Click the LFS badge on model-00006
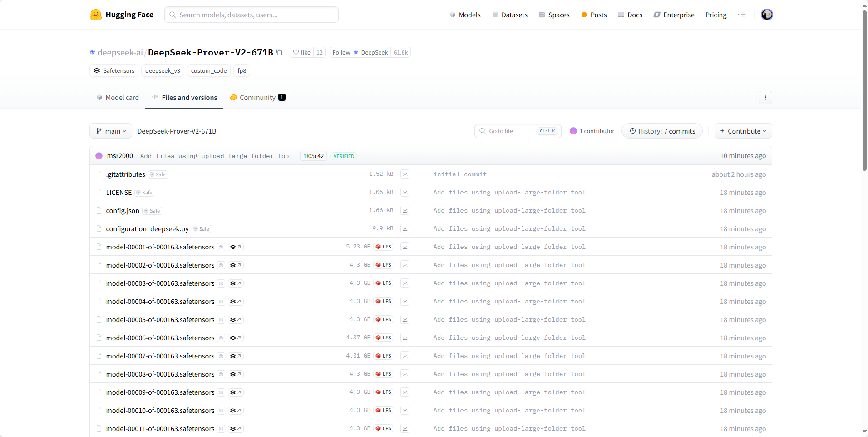The width and height of the screenshot is (868, 437). (384, 338)
